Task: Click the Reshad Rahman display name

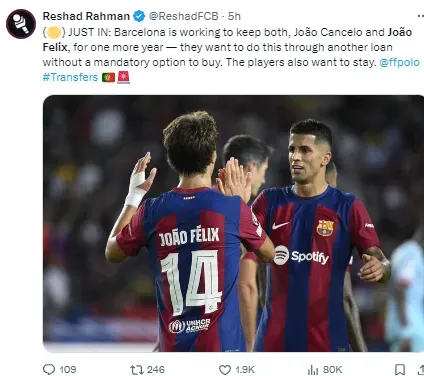Action: pyautogui.click(x=86, y=16)
